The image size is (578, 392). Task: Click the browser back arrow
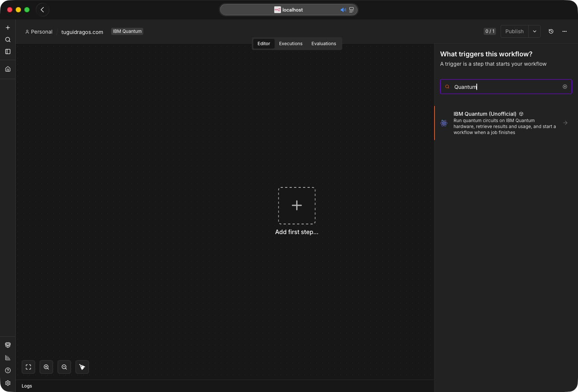pyautogui.click(x=43, y=10)
